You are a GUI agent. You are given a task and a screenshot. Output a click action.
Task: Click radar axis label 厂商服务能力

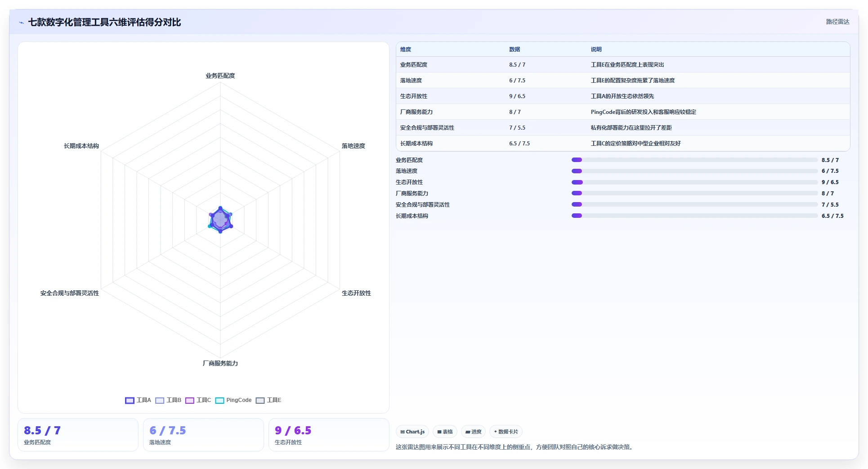220,363
